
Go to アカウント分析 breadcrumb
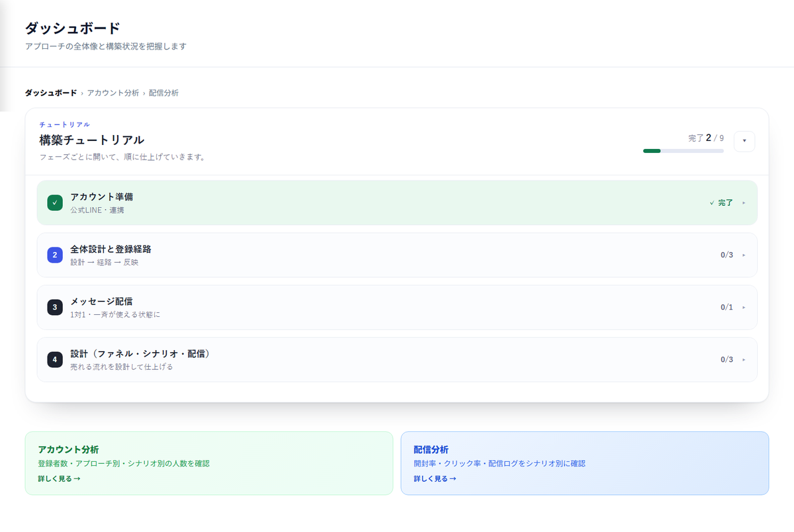(x=113, y=93)
